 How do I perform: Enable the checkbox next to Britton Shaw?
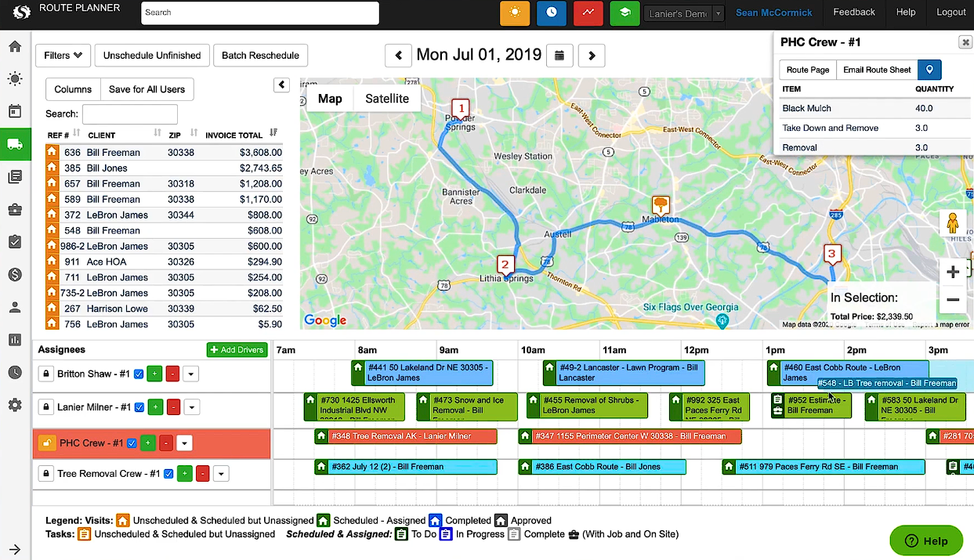(139, 374)
